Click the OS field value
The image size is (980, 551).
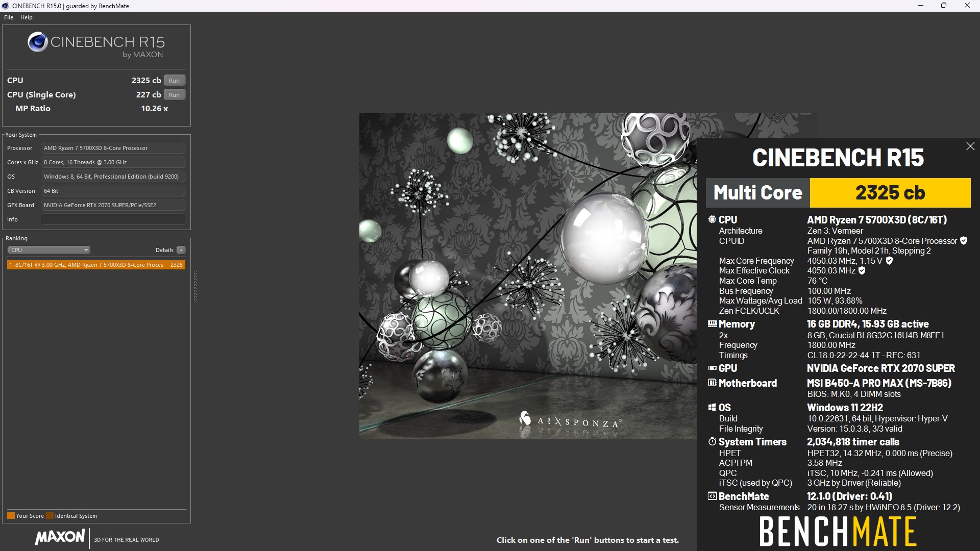point(113,177)
